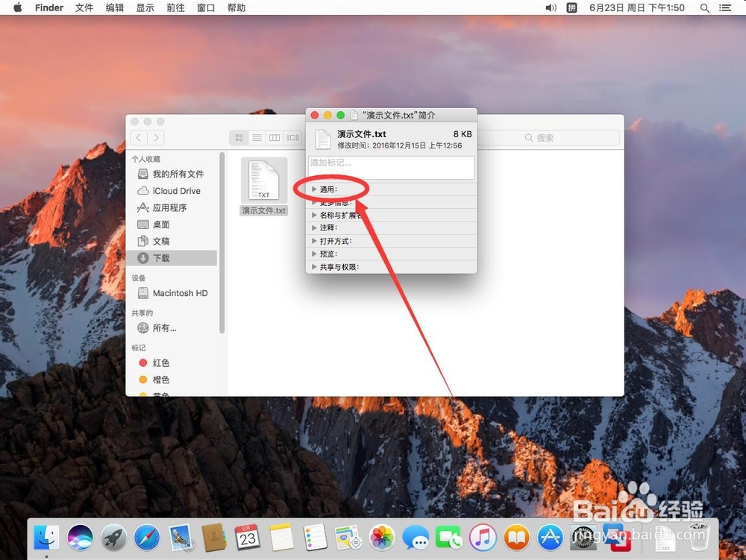Open Mail from the Dock

pos(181,538)
